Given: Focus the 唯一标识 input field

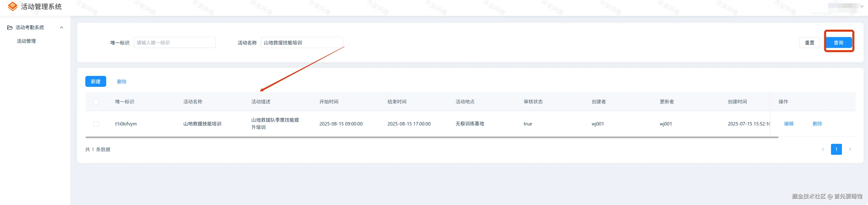Looking at the screenshot, I should click(x=175, y=42).
